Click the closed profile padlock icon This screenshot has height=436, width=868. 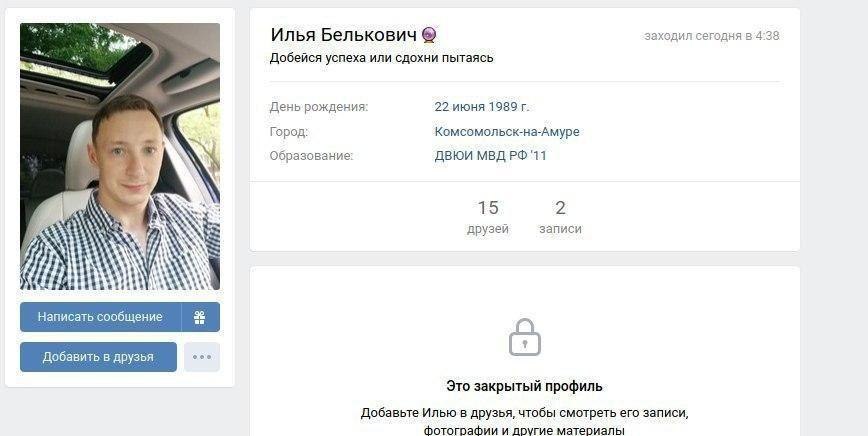(524, 337)
